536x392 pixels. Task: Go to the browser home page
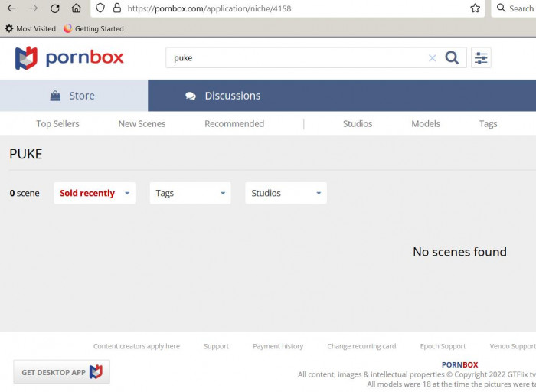(77, 8)
